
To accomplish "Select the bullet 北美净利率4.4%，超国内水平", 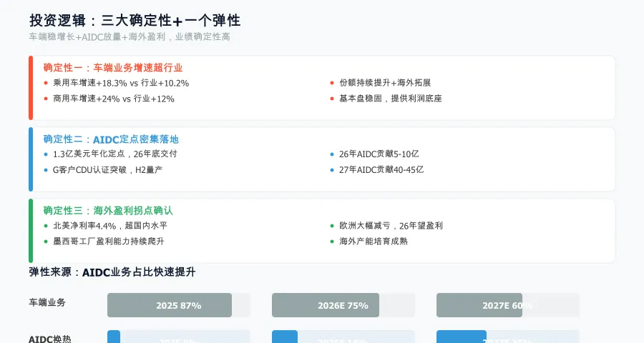I will click(x=110, y=226).
